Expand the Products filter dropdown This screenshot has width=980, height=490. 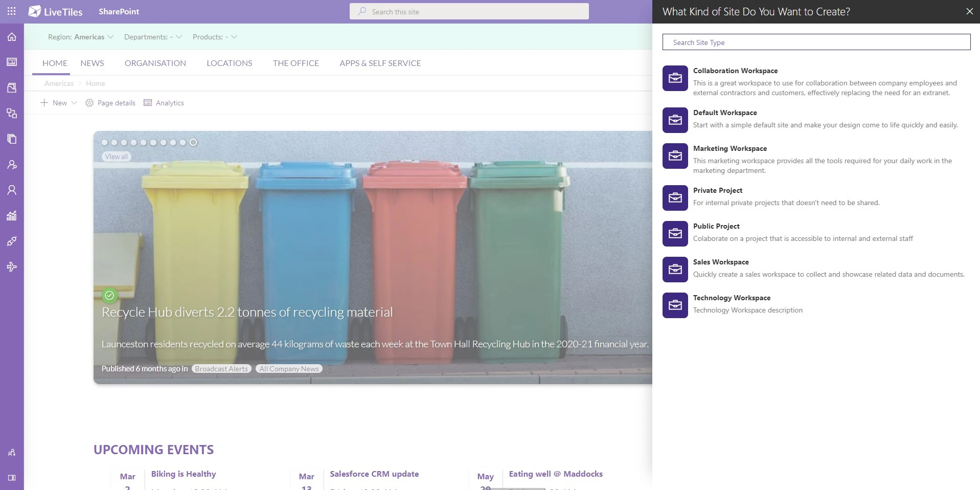215,37
